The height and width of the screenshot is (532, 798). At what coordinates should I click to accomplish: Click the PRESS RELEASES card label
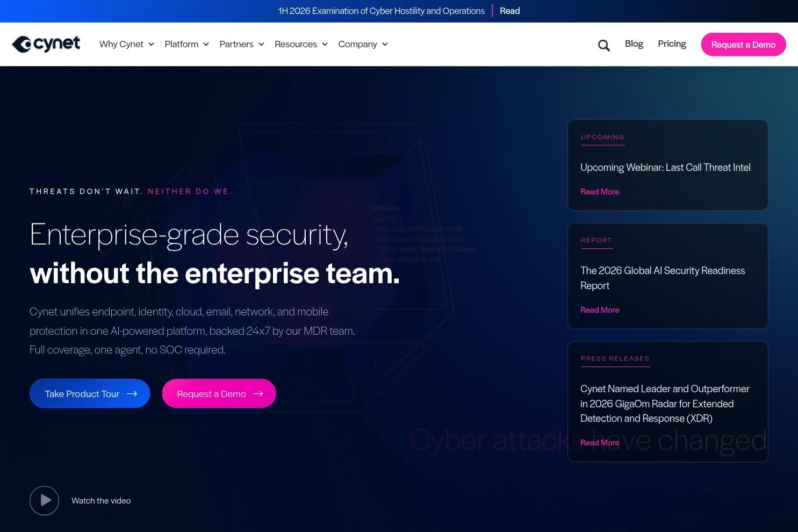(x=615, y=358)
